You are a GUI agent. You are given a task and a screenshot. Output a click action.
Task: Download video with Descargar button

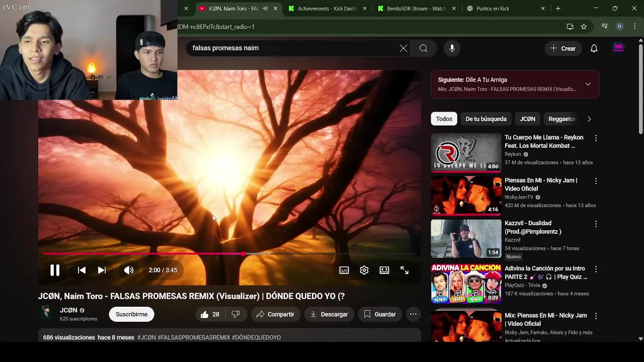pyautogui.click(x=329, y=314)
